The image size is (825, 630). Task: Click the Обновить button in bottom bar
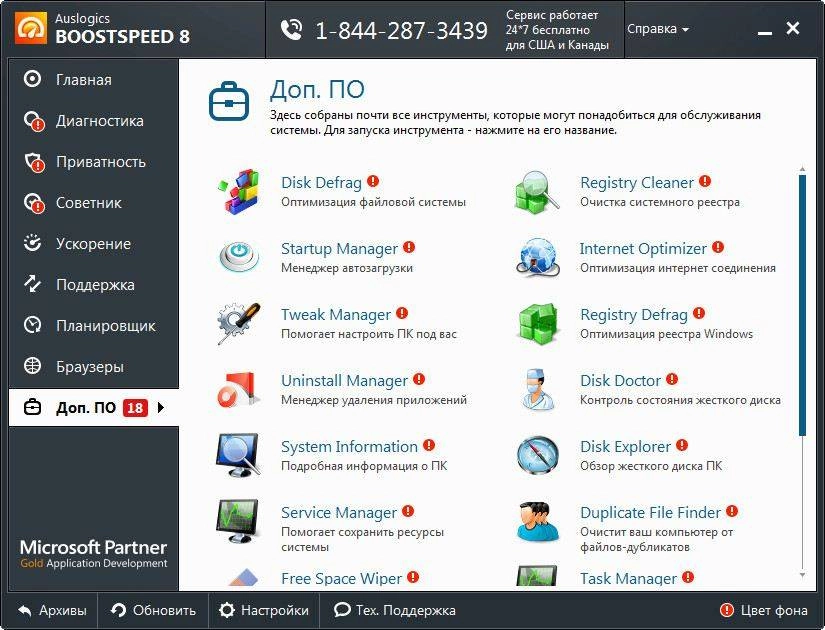[x=153, y=611]
